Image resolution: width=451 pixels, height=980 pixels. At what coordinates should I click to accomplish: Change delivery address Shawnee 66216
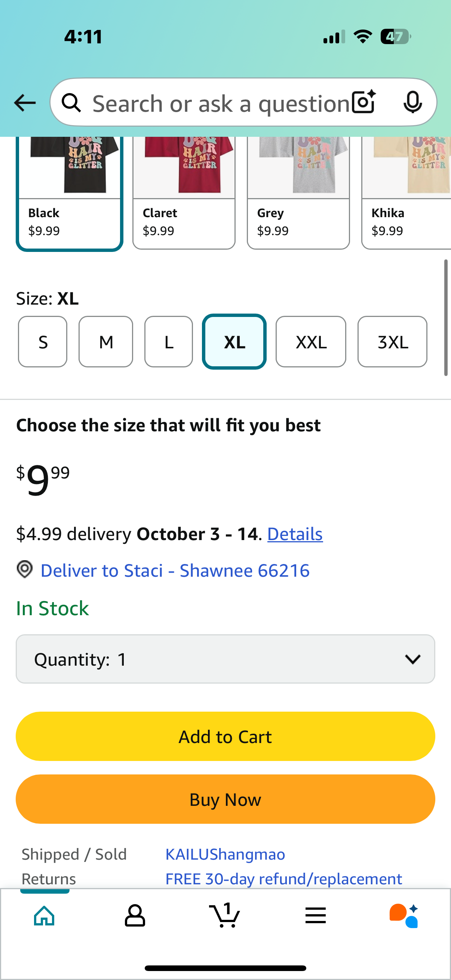[175, 571]
